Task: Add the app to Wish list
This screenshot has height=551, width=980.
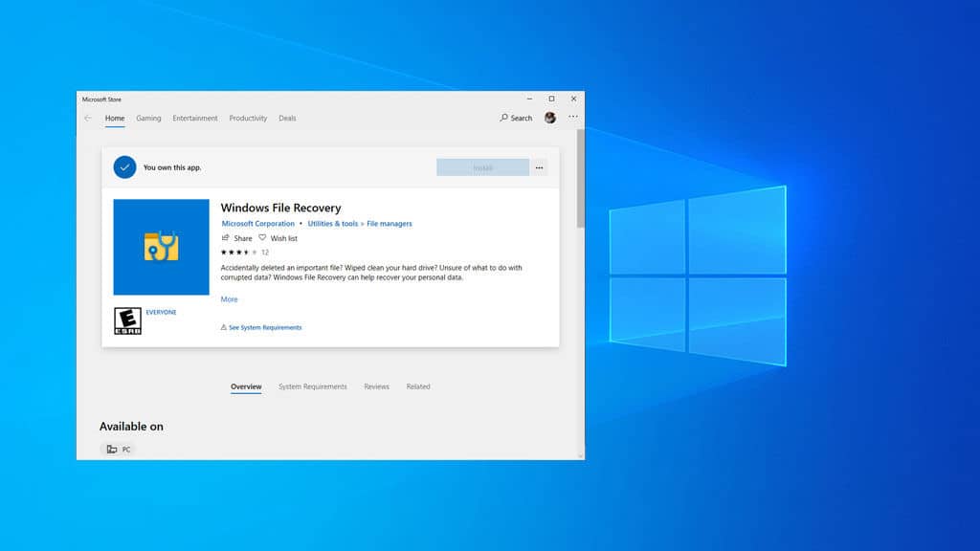Action: point(278,238)
